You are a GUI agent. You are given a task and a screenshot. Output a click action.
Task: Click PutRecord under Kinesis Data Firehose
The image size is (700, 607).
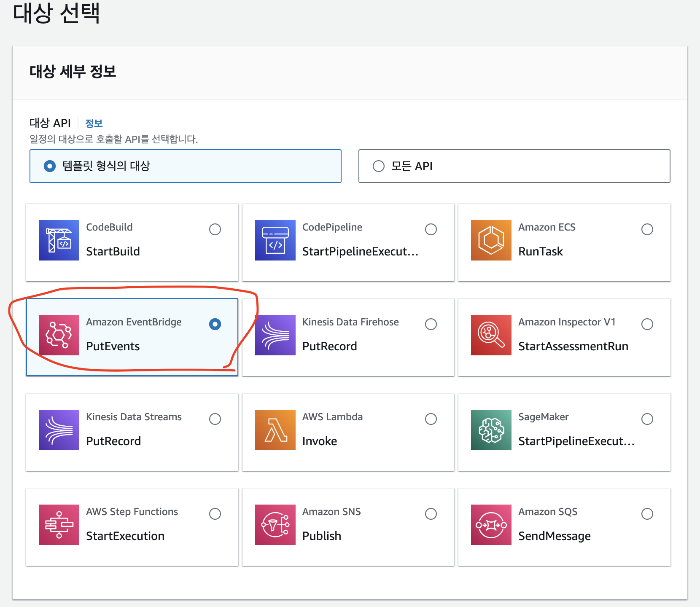[330, 346]
